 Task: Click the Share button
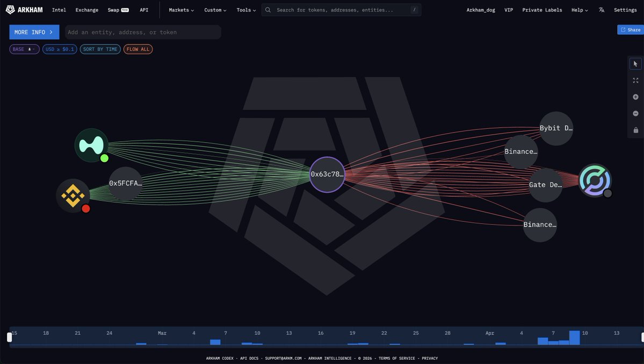tap(631, 30)
